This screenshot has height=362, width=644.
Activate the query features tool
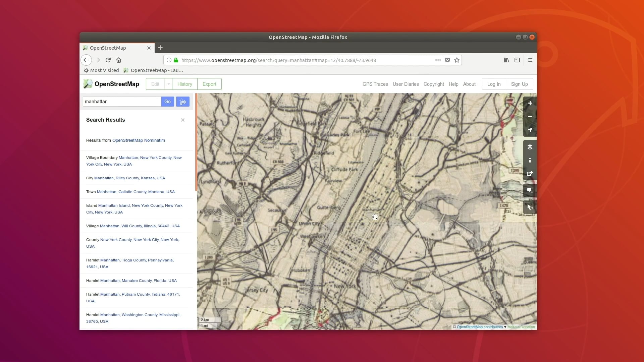(x=529, y=207)
